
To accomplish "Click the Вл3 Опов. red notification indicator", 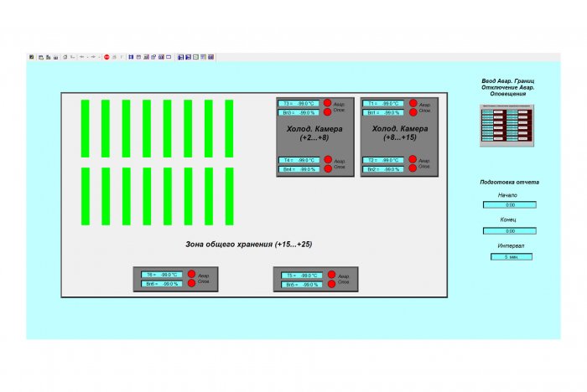I will click(x=328, y=111).
